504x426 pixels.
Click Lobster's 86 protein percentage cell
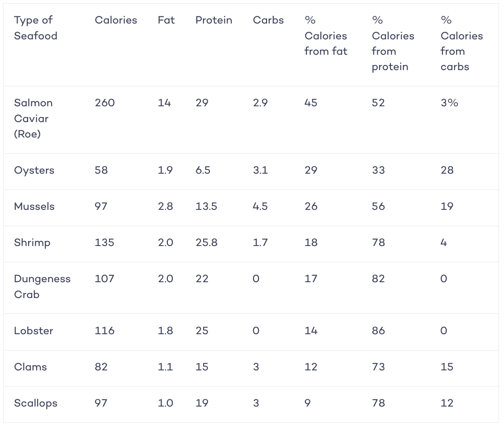pos(378,331)
